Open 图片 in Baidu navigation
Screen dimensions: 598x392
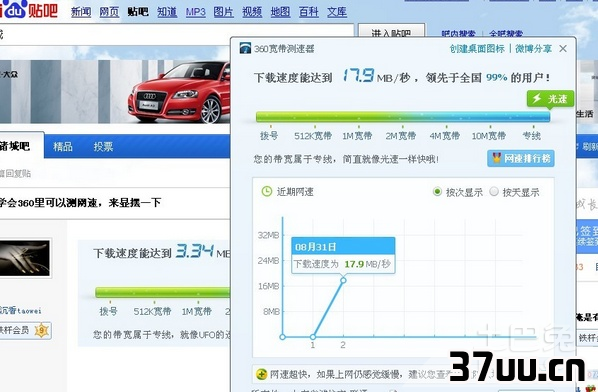point(223,12)
